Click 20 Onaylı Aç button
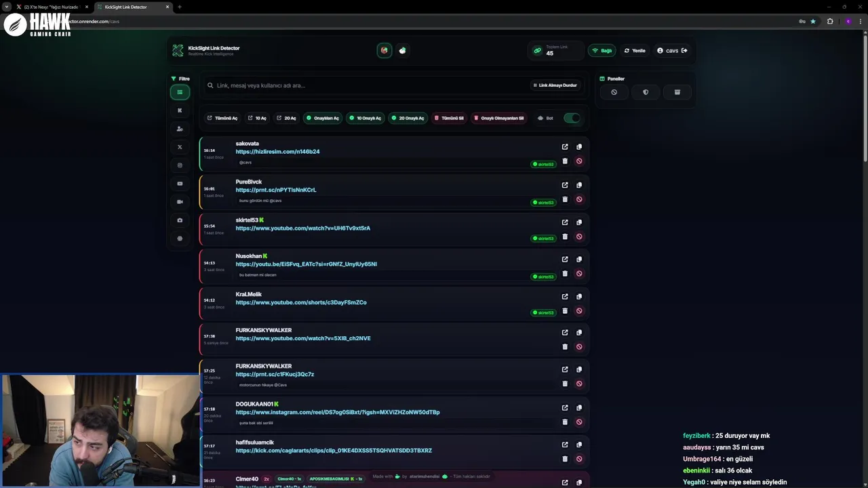Viewport: 868px width, 488px height. [x=408, y=118]
